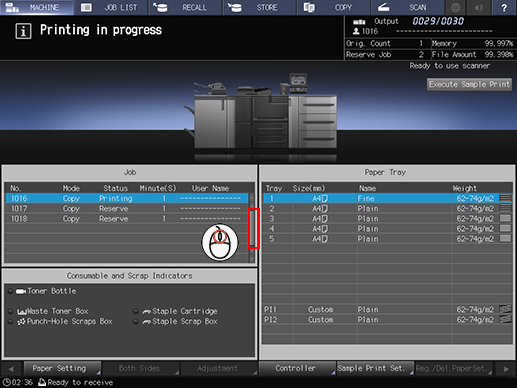Click the Status column header
The width and height of the screenshot is (517, 388).
pos(115,188)
